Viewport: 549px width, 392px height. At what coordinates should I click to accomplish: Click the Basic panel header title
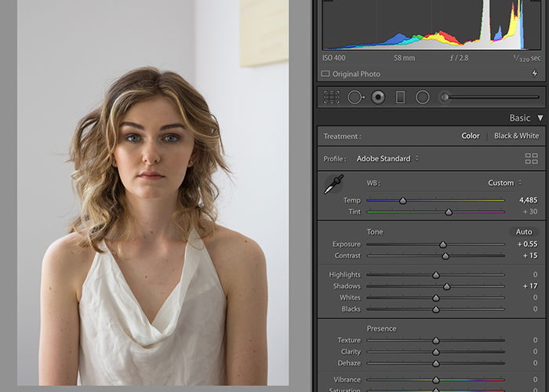[x=519, y=118]
